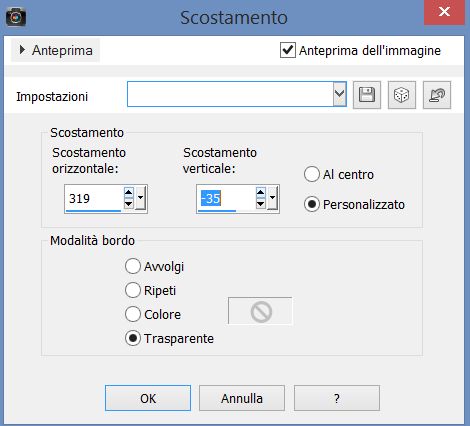Click the randomize parameters dice icon
This screenshot has height=426, width=470.
tap(402, 95)
